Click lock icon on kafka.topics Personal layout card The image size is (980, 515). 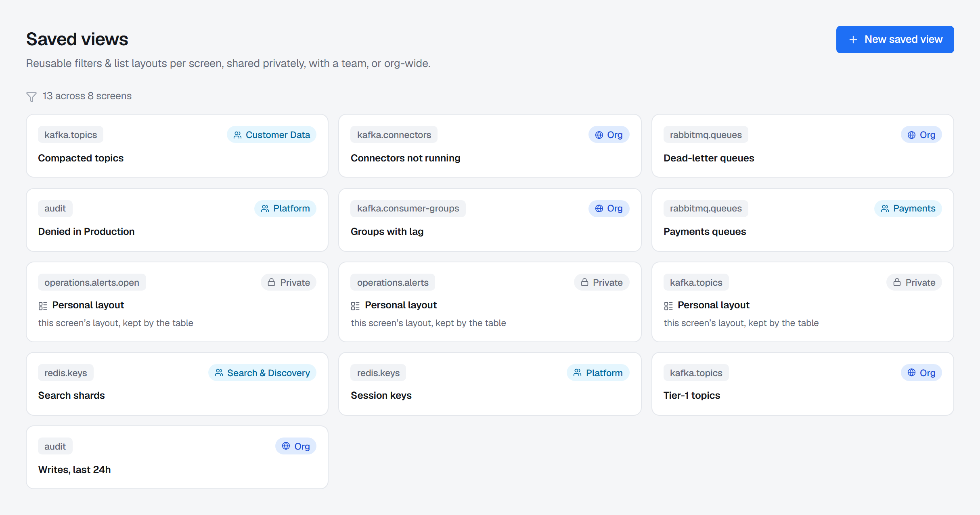coord(897,282)
